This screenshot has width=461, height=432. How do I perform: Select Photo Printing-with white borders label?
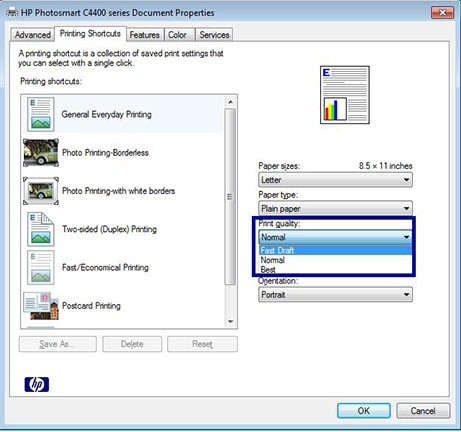(x=118, y=191)
